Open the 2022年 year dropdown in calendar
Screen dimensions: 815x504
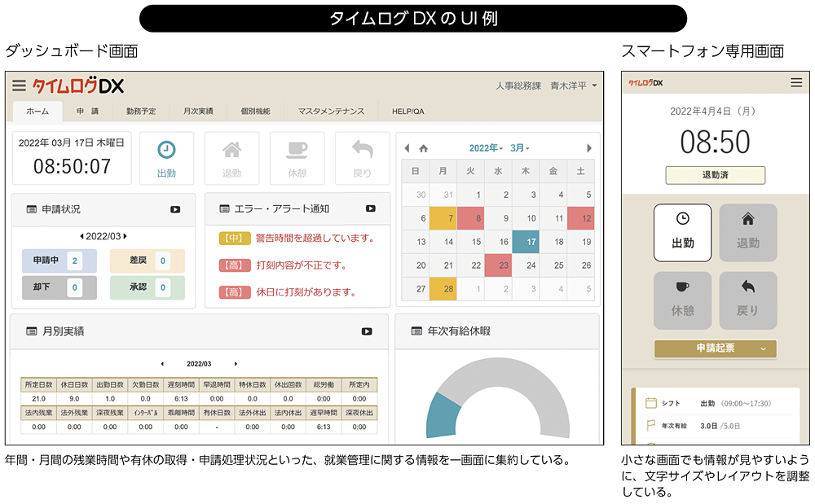pyautogui.click(x=486, y=148)
